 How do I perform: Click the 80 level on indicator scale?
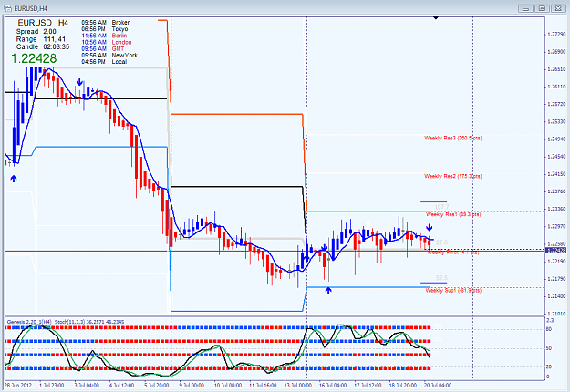tap(549, 329)
